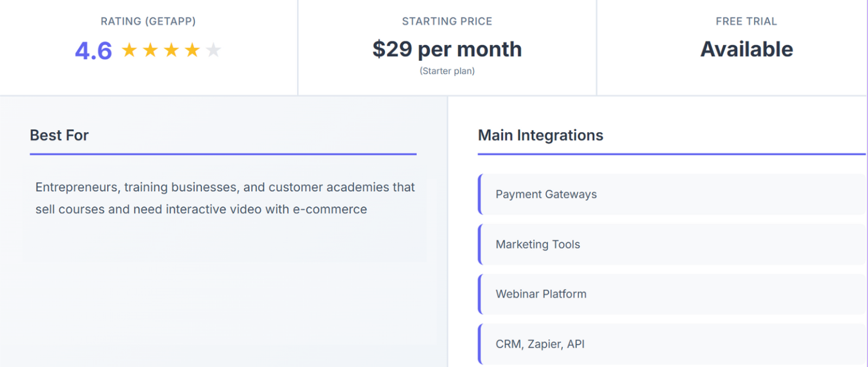The image size is (868, 367).
Task: Click the STARTING PRICE label
Action: 447,21
